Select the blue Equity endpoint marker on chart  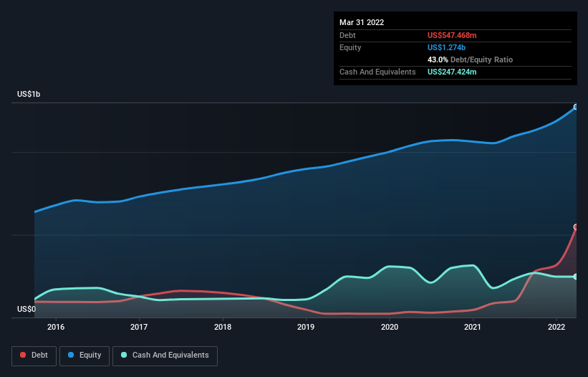pos(576,107)
